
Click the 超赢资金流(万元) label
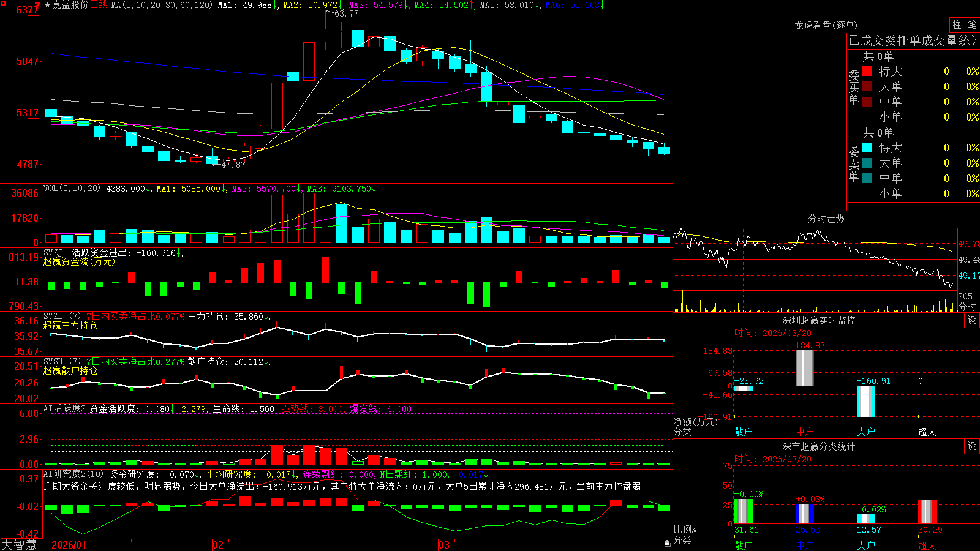[x=79, y=261]
